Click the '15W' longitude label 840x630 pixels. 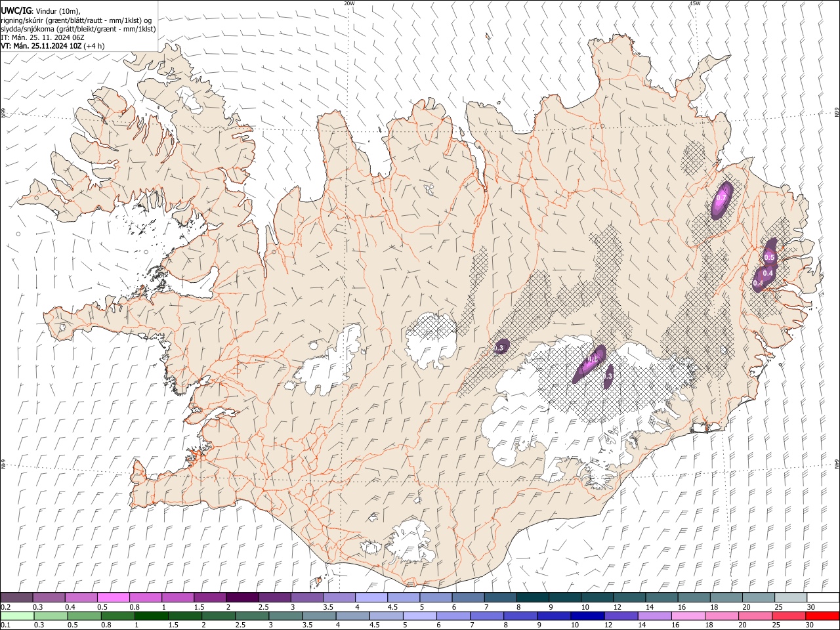(x=695, y=3)
